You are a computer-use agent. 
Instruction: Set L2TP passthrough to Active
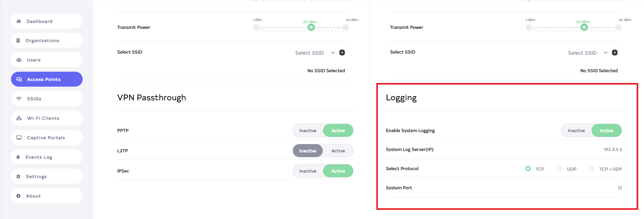(338, 151)
